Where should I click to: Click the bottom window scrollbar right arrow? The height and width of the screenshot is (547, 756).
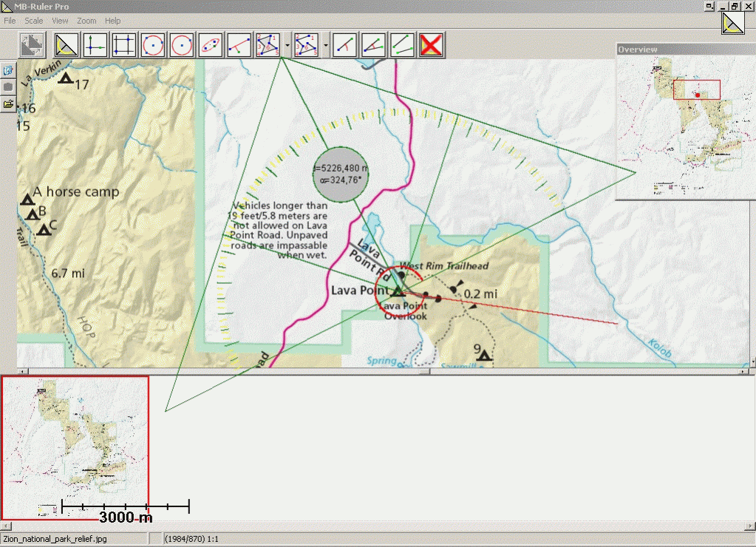click(751, 526)
